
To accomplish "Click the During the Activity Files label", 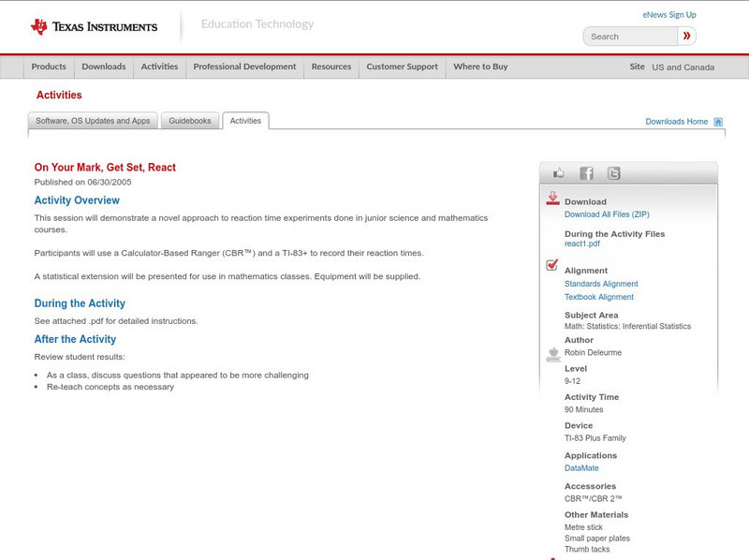I will click(615, 234).
